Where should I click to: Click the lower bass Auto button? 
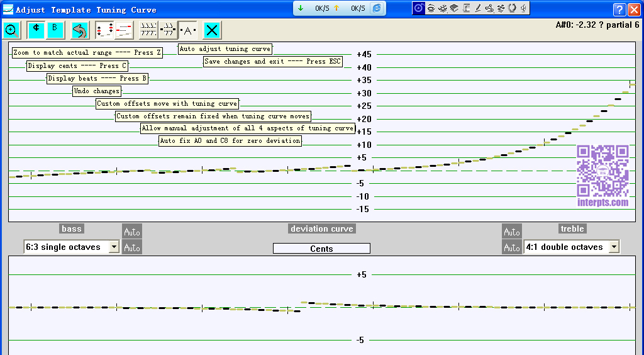coord(132,247)
